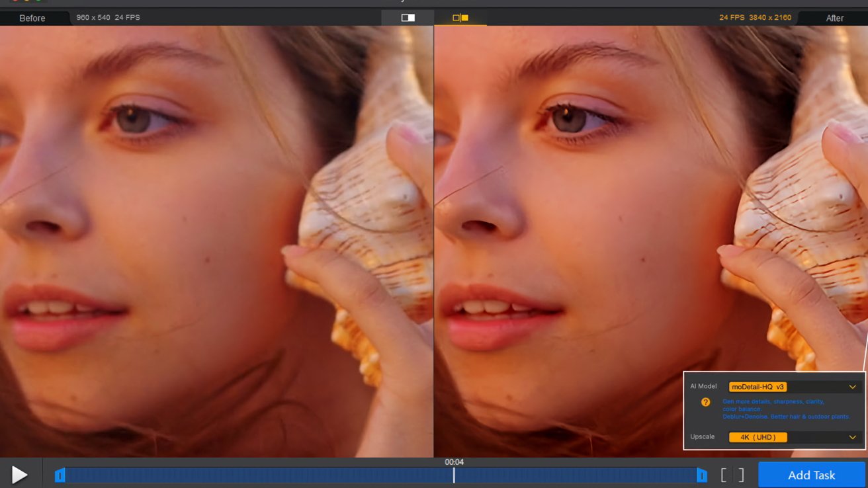Image resolution: width=868 pixels, height=488 pixels.
Task: Click the timeline end trim handle
Action: pos(701,475)
